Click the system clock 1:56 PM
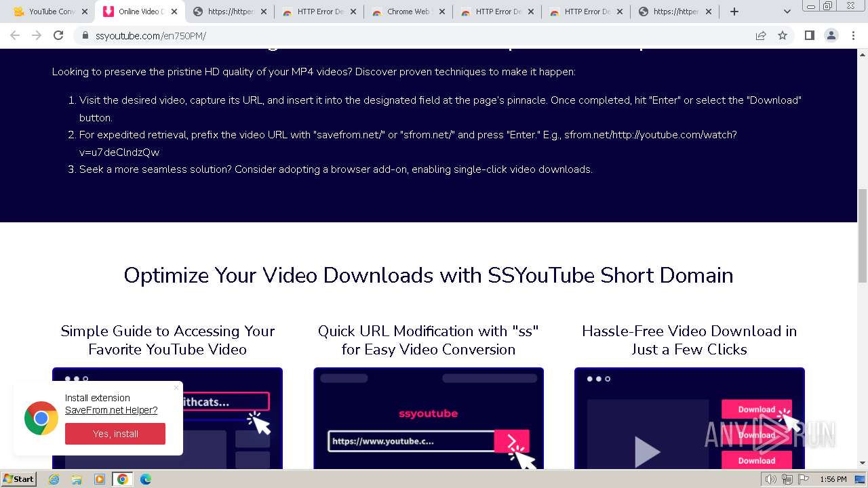Image resolution: width=868 pixels, height=488 pixels. point(833,479)
